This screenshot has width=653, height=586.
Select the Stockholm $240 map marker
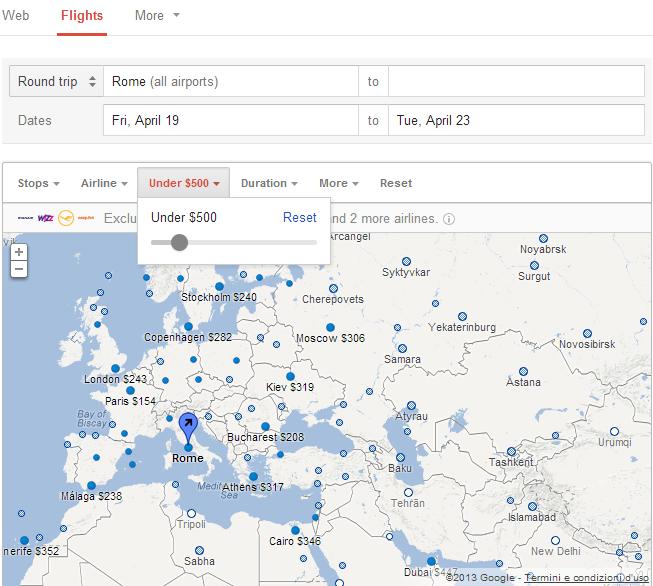click(x=219, y=287)
